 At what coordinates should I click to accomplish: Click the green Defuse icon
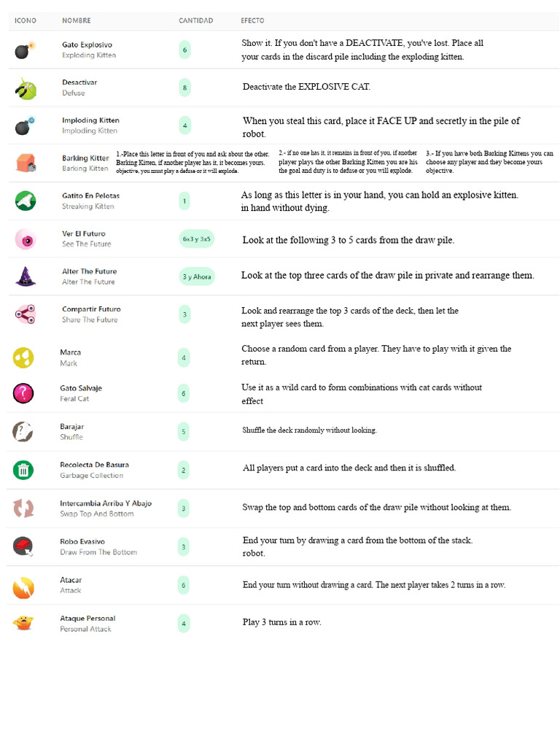click(x=25, y=89)
